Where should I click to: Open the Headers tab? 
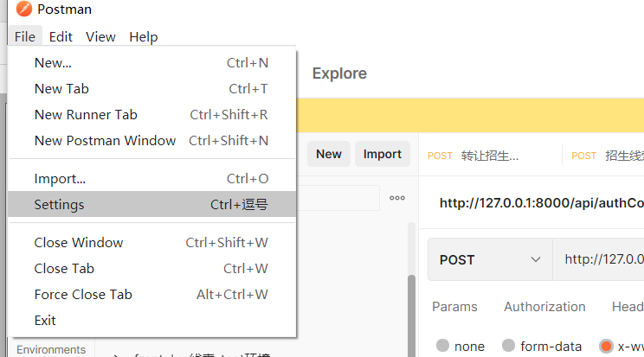point(628,307)
